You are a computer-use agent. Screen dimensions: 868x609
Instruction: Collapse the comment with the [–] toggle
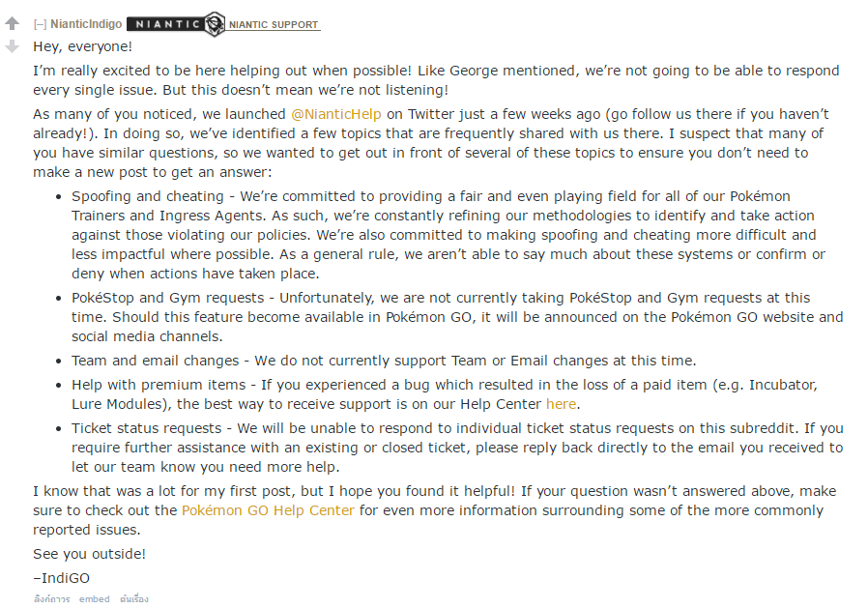point(40,24)
